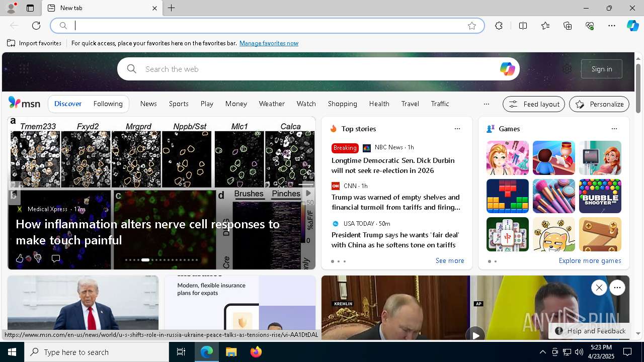Open the Feed layout options

pyautogui.click(x=534, y=104)
